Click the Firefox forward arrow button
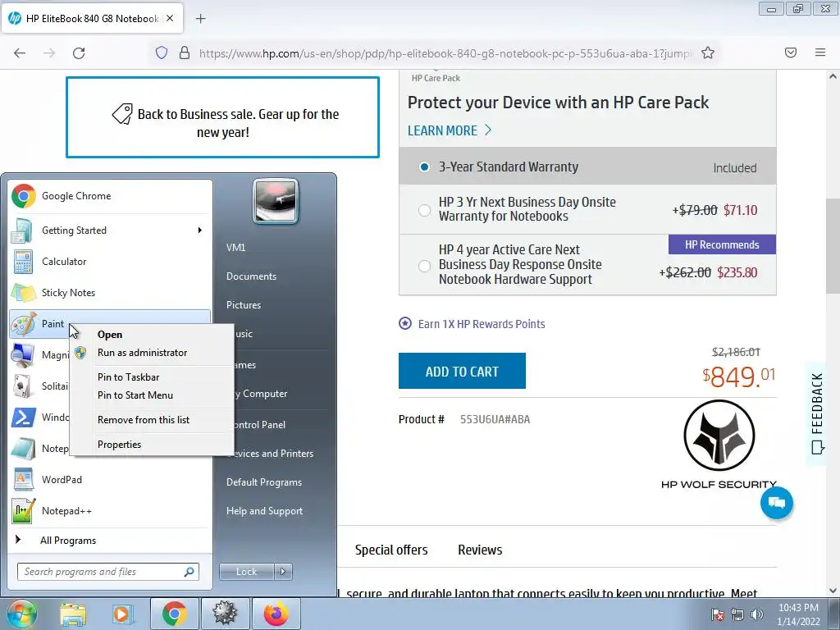 [x=49, y=53]
